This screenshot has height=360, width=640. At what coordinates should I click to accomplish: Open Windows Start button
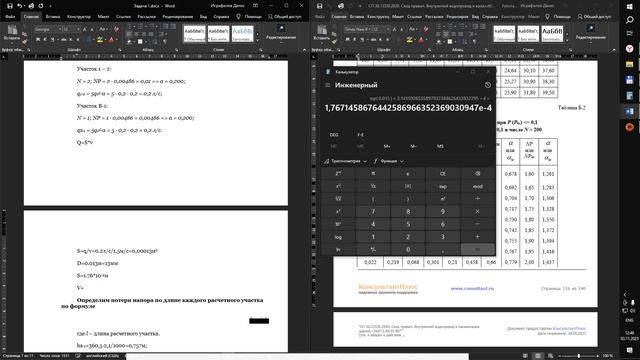[629, 6]
